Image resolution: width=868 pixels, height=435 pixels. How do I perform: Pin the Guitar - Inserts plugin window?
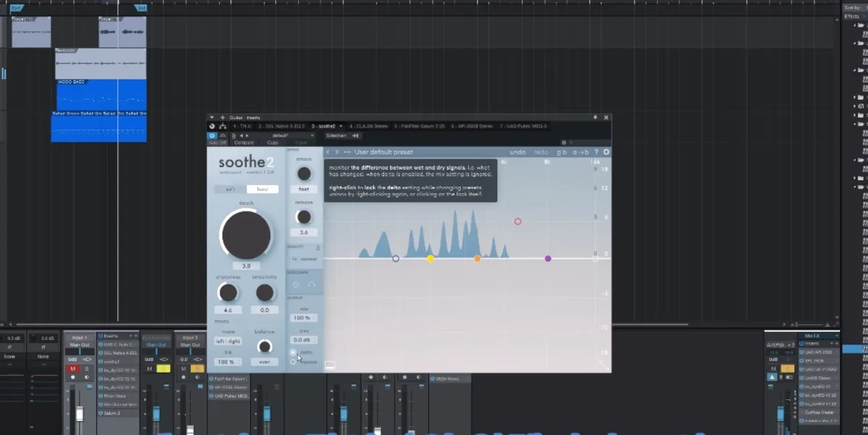pos(595,117)
